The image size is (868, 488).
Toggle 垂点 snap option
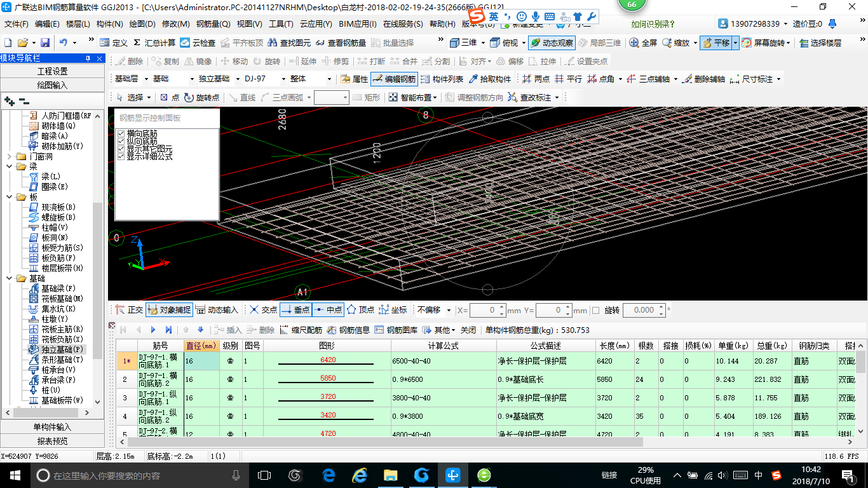295,310
